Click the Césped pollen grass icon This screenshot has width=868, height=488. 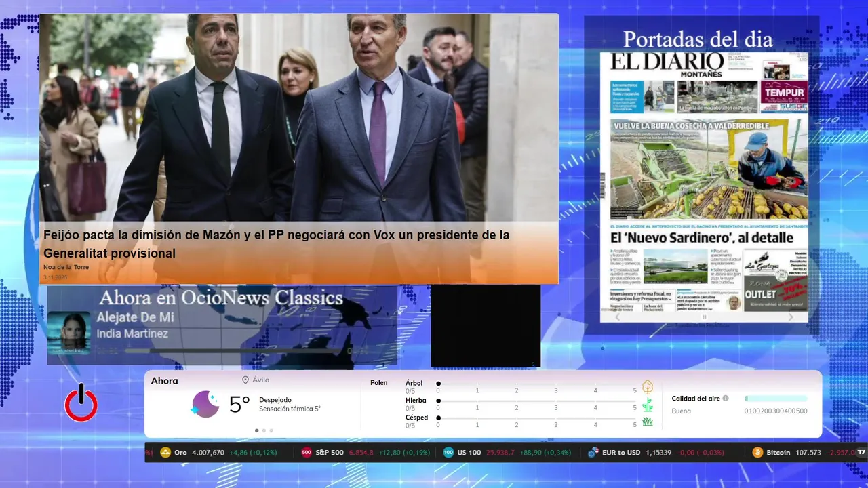648,422
